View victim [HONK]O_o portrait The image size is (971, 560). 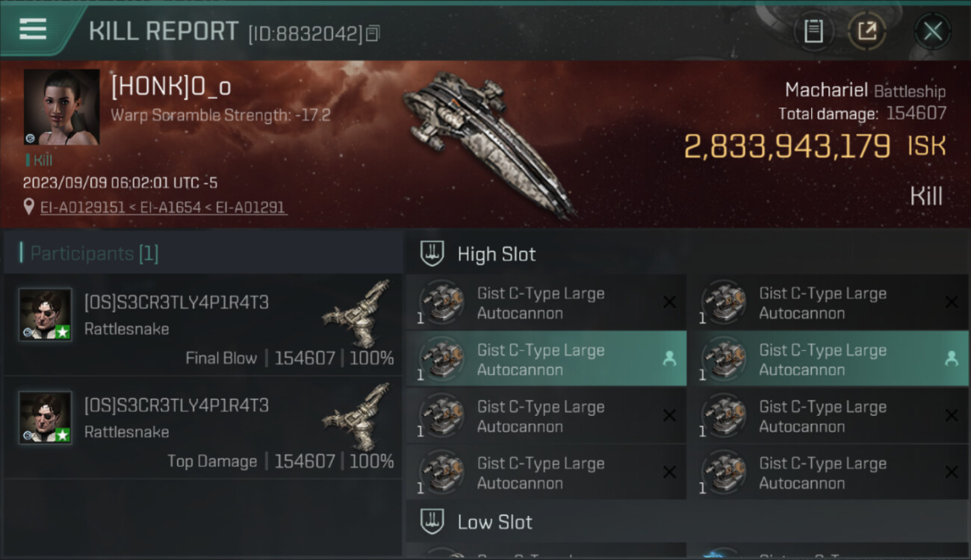61,107
